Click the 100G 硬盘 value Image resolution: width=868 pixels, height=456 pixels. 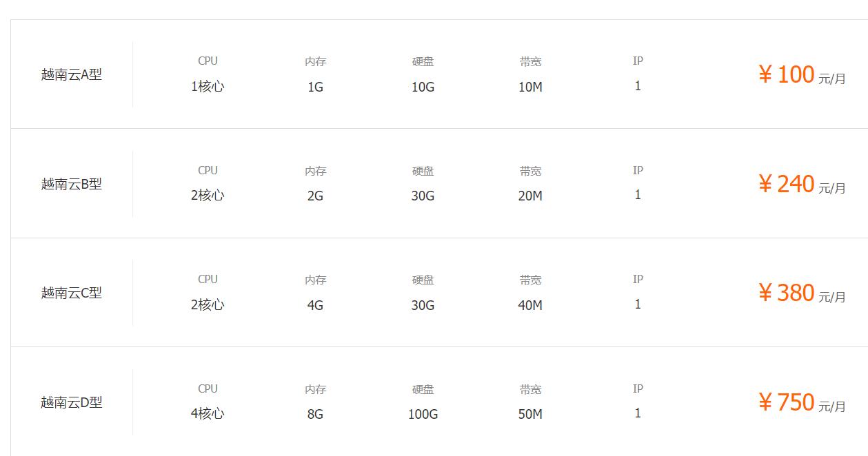click(423, 415)
